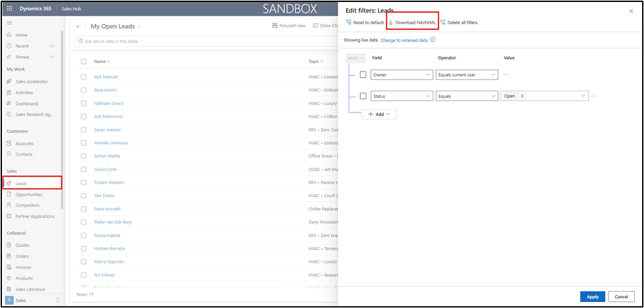Viewport: 644px width, 308px height.
Task: Open the Status field dropdown
Action: point(402,96)
